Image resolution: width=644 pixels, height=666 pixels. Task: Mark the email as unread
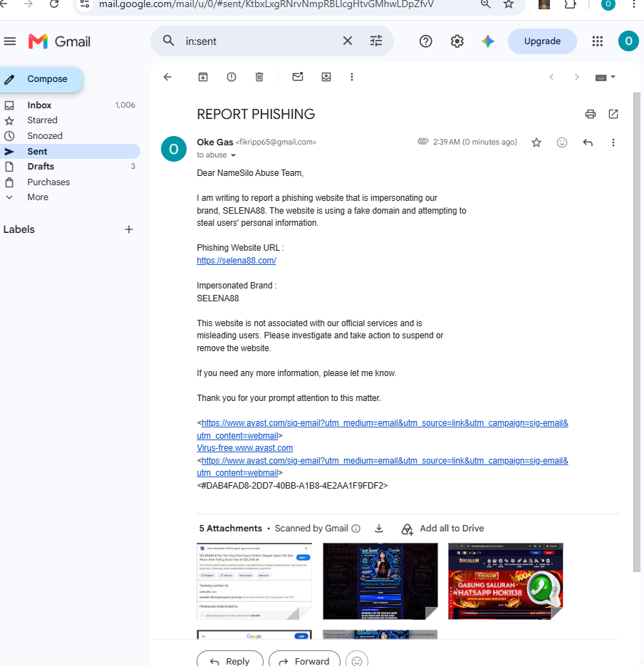point(298,77)
